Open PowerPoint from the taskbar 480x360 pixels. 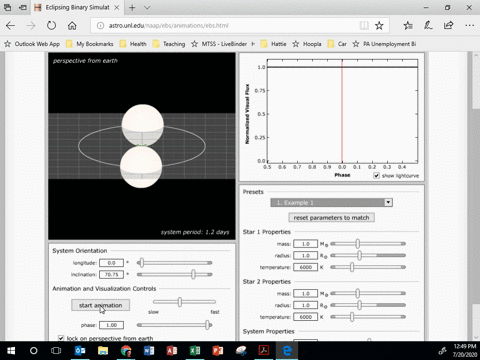(x=218, y=351)
